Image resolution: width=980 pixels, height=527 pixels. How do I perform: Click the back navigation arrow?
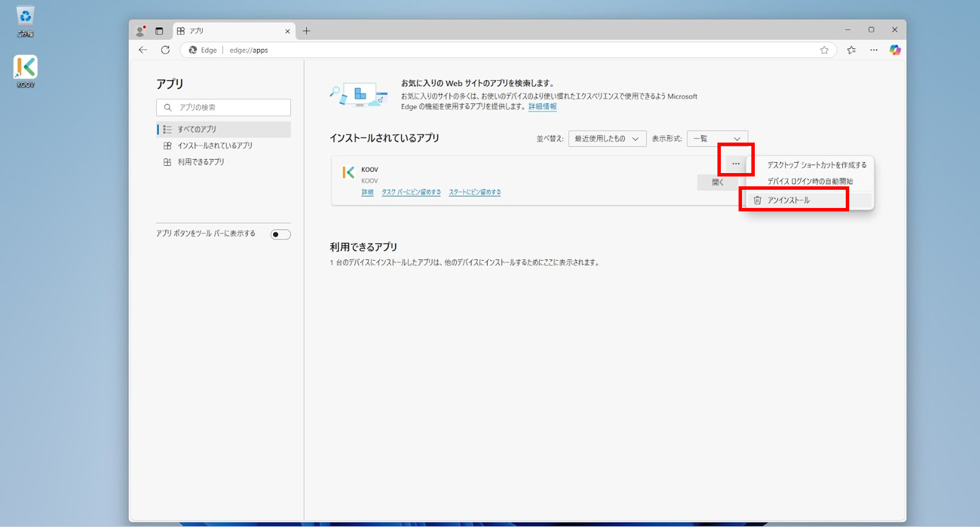[142, 50]
